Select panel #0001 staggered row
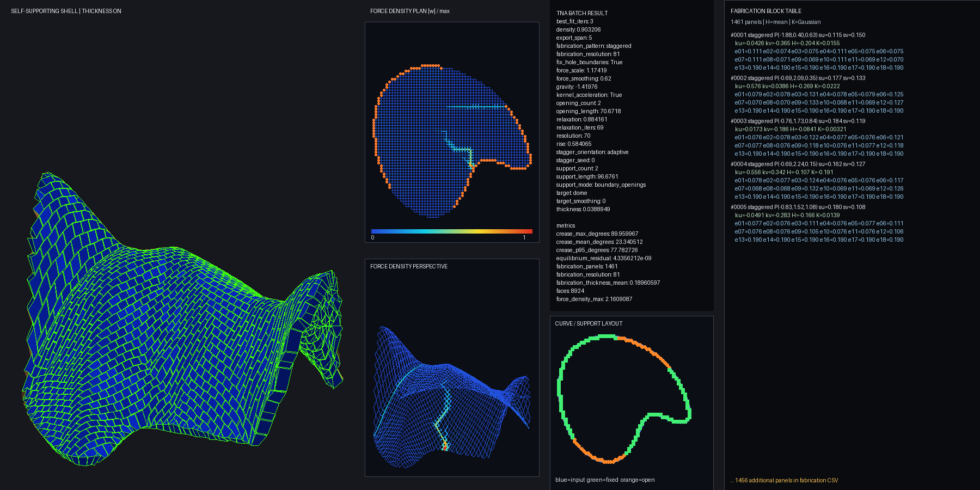Image resolution: width=980 pixels, height=490 pixels. pos(798,35)
